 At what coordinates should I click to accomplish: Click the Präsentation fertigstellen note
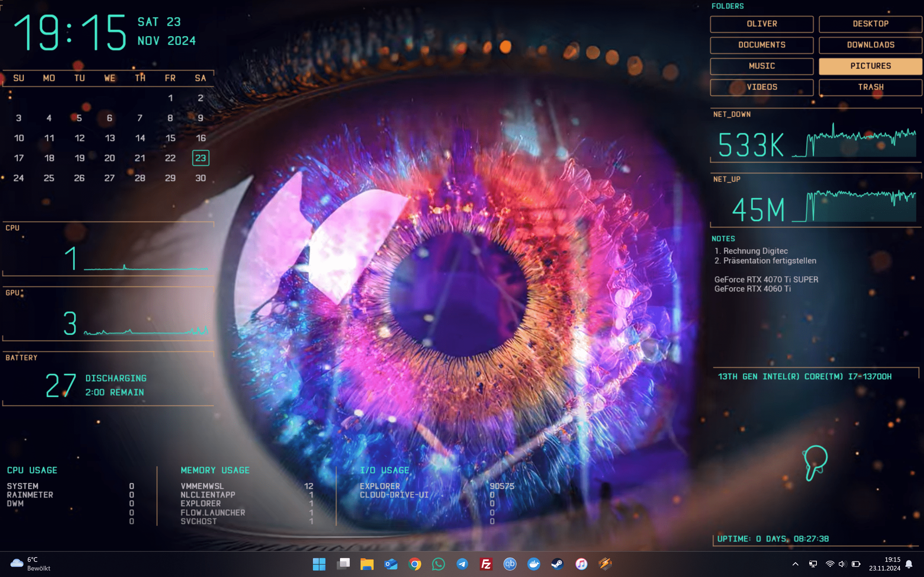point(769,261)
